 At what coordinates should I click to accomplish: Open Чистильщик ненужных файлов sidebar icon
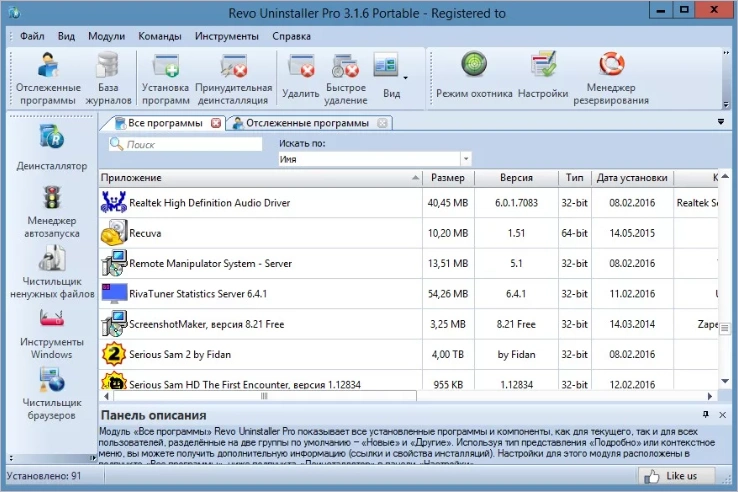coord(52,258)
